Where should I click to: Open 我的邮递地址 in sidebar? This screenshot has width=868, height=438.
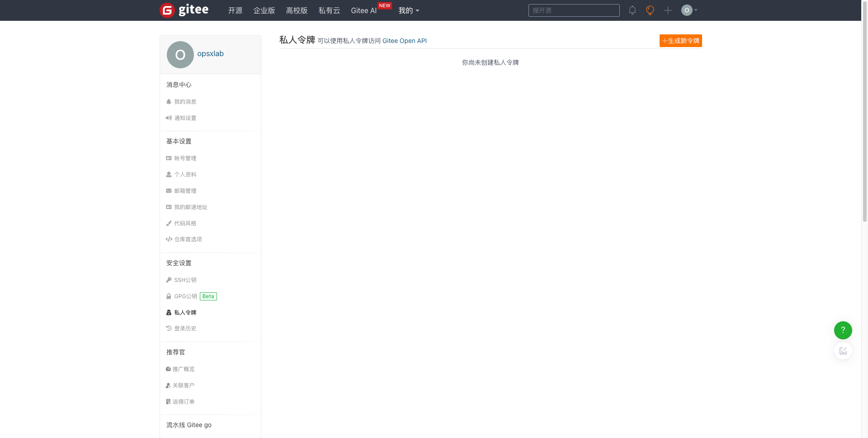click(191, 207)
